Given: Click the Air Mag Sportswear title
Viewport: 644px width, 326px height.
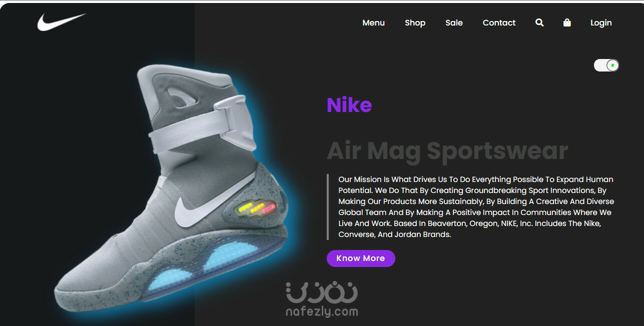Looking at the screenshot, I should pos(447,150).
